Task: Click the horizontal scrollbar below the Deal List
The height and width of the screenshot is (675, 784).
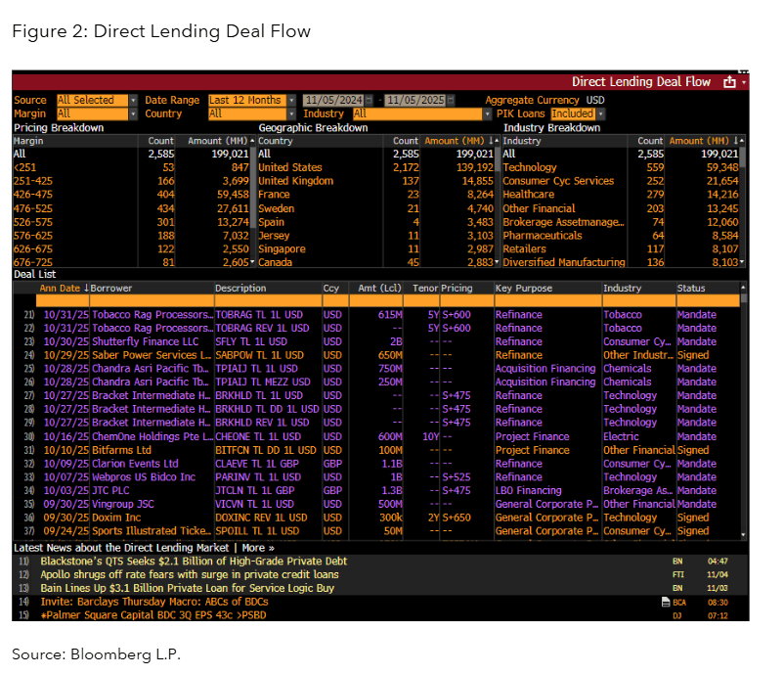Action: [391, 537]
